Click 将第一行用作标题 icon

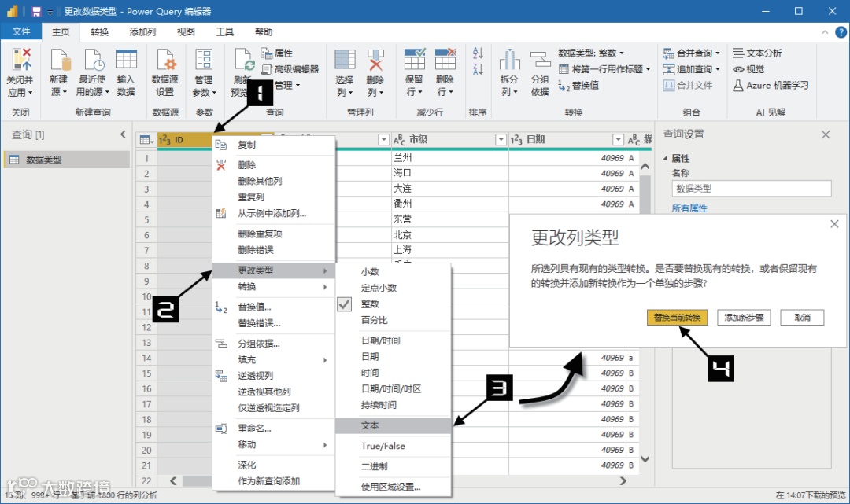coord(564,69)
